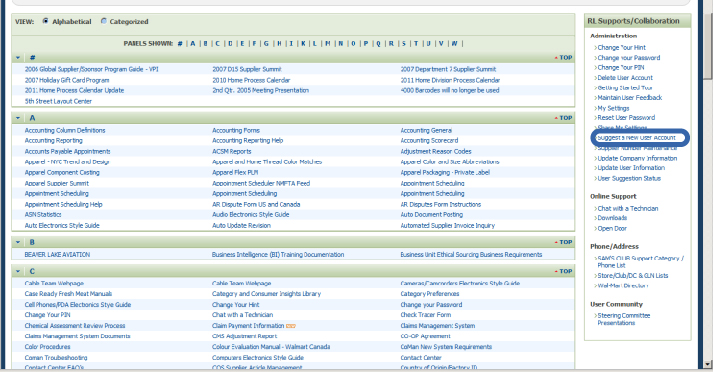This screenshot has height=372, width=713.
Task: Collapse the B panel section arrow
Action: [x=18, y=242]
